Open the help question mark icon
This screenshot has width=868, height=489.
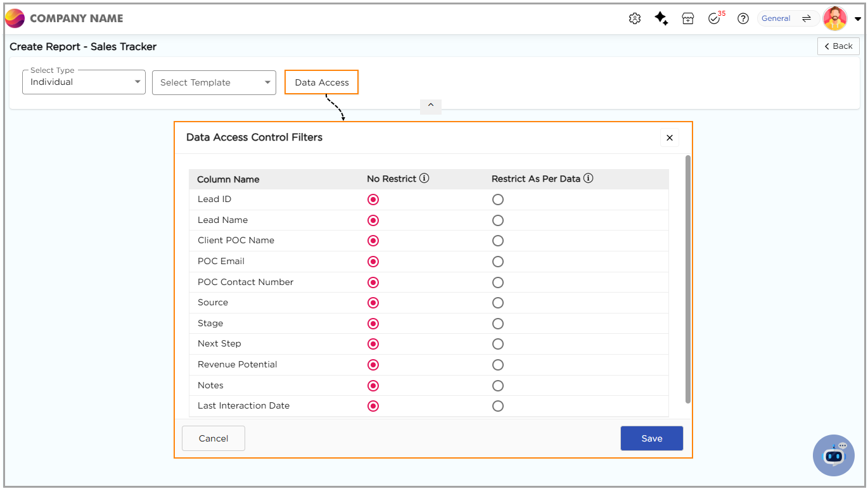click(x=743, y=19)
